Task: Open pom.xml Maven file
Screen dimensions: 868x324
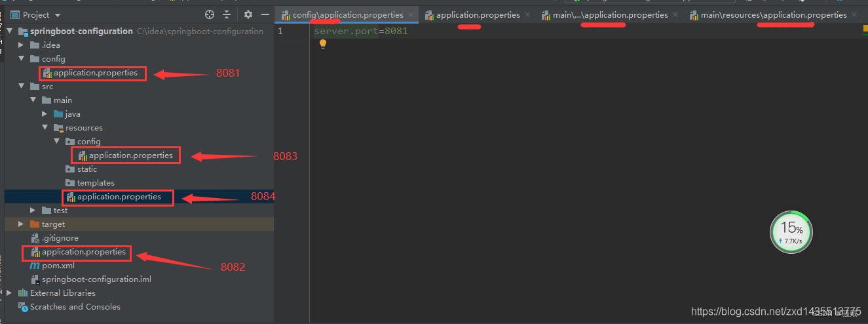Action: [58, 265]
